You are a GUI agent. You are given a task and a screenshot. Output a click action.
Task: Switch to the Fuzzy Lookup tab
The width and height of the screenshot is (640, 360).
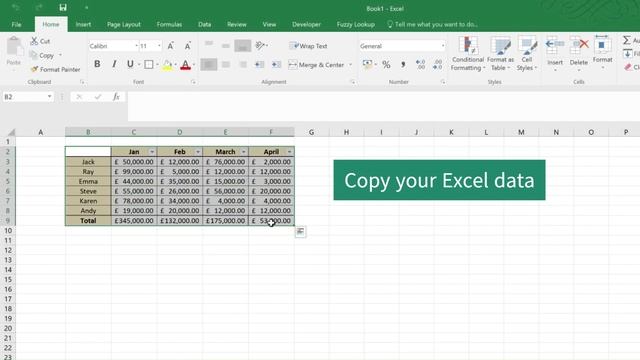(356, 24)
